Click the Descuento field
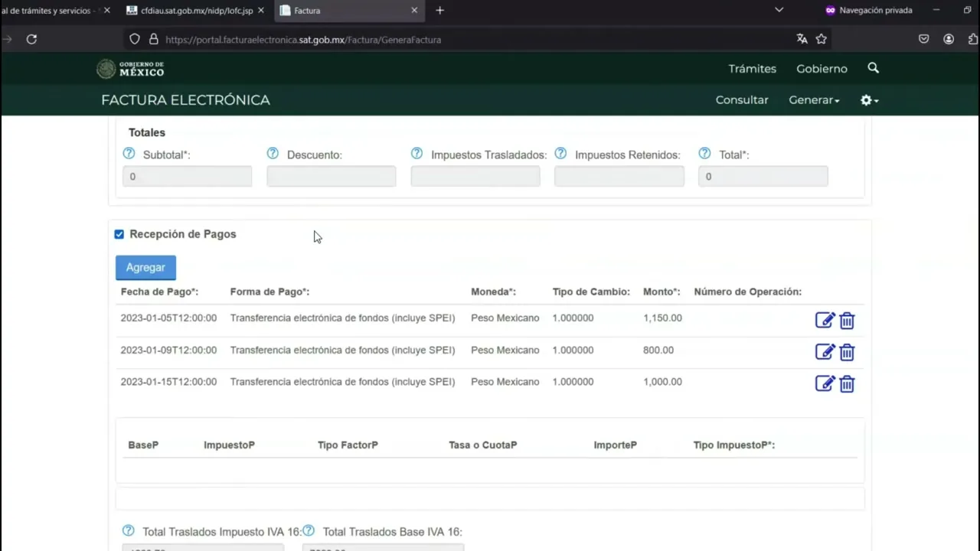980x551 pixels. click(x=331, y=177)
